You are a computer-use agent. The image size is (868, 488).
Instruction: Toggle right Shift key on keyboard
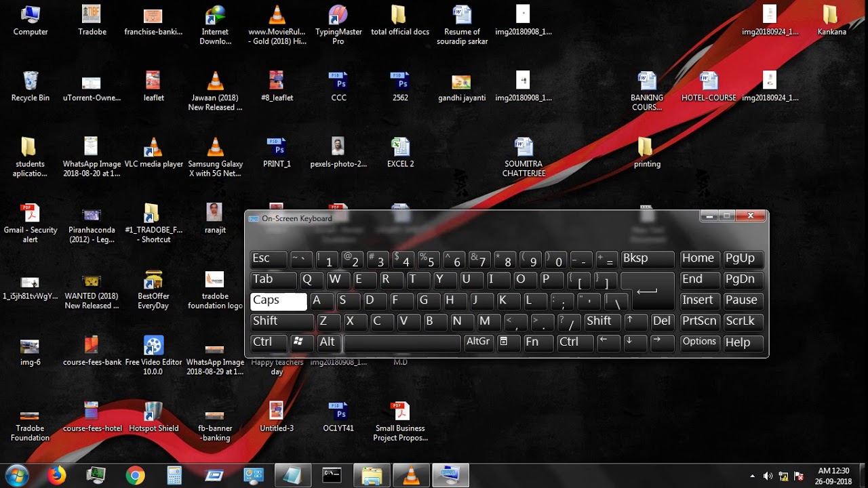[601, 322]
